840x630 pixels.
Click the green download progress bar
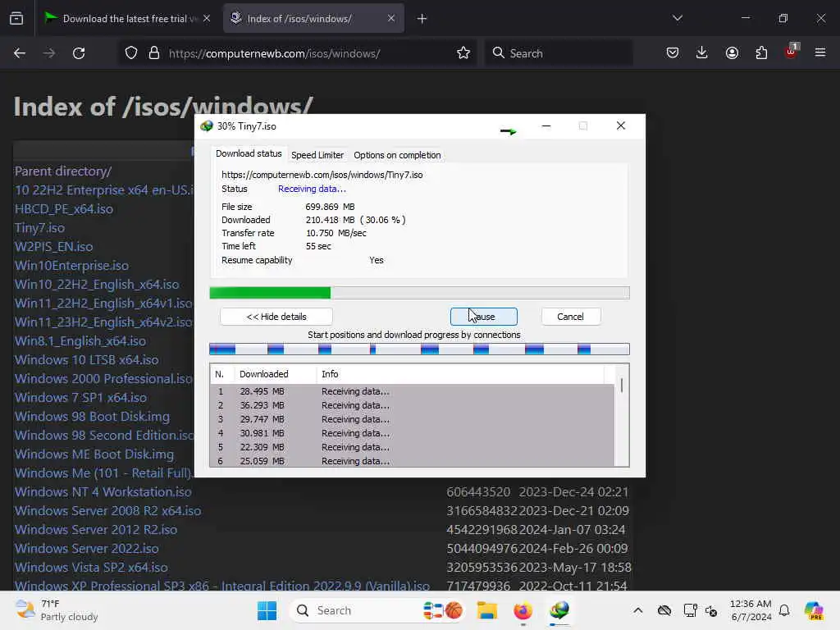(x=419, y=293)
